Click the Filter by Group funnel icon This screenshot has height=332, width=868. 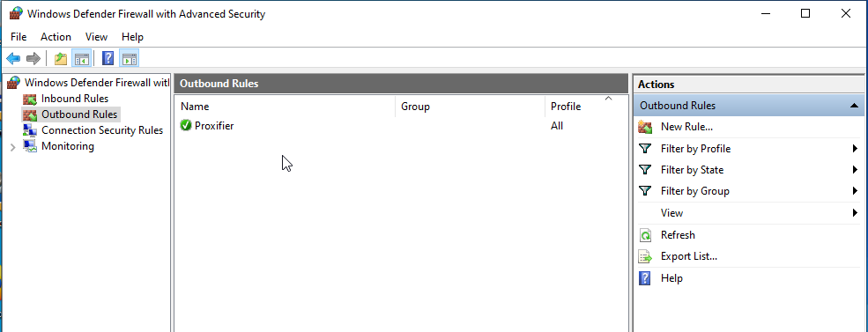(x=645, y=191)
